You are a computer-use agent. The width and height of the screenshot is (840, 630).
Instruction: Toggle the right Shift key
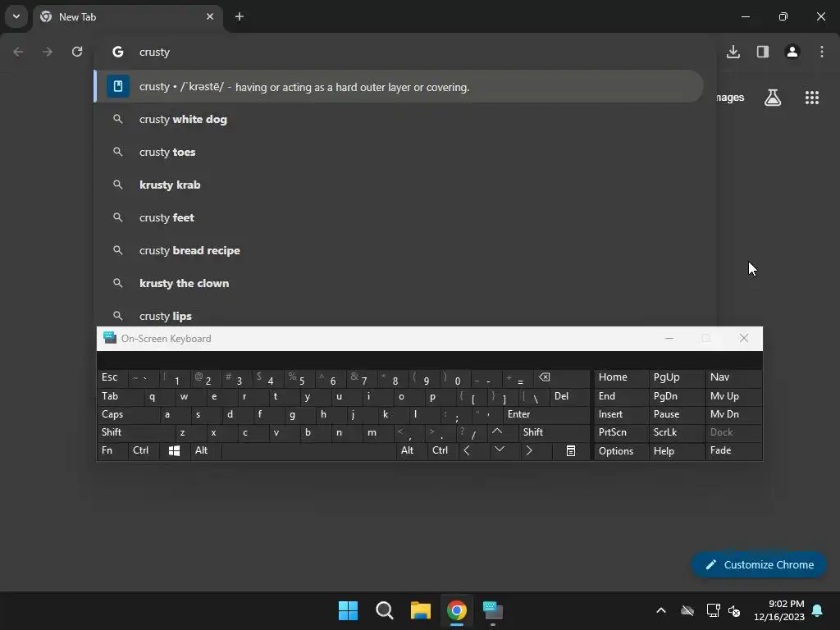(x=555, y=432)
